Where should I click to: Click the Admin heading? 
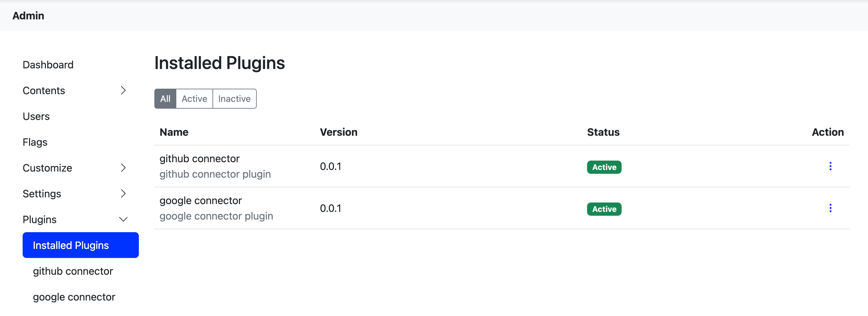click(28, 15)
